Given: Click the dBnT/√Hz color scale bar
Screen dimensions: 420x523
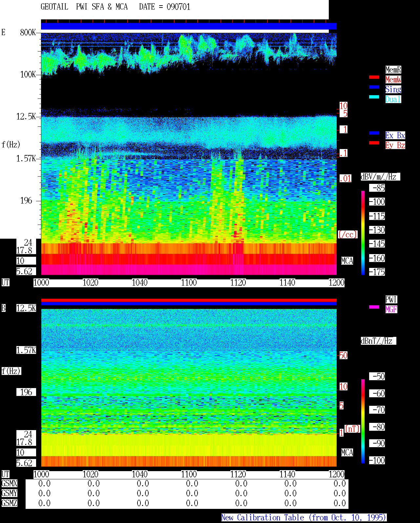Looking at the screenshot, I should coord(363,421).
